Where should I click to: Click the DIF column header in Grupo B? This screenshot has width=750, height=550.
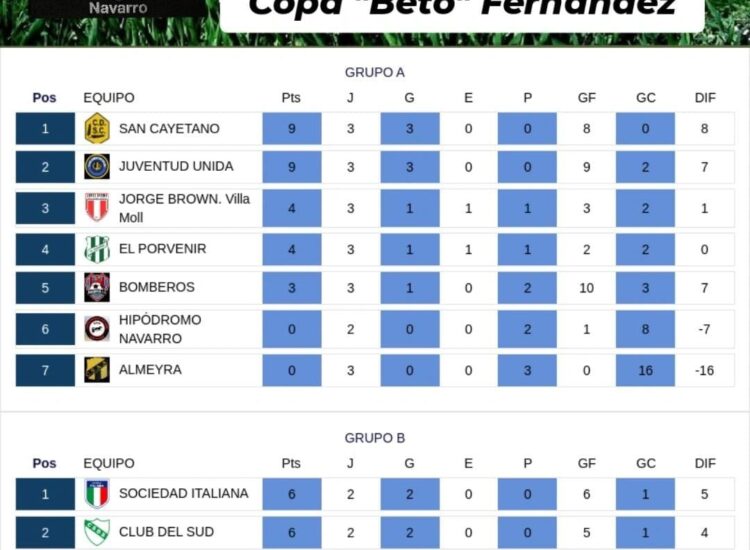tap(705, 463)
